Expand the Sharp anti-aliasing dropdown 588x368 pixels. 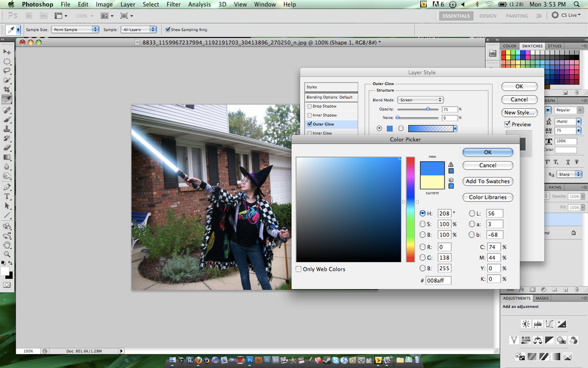569,174
